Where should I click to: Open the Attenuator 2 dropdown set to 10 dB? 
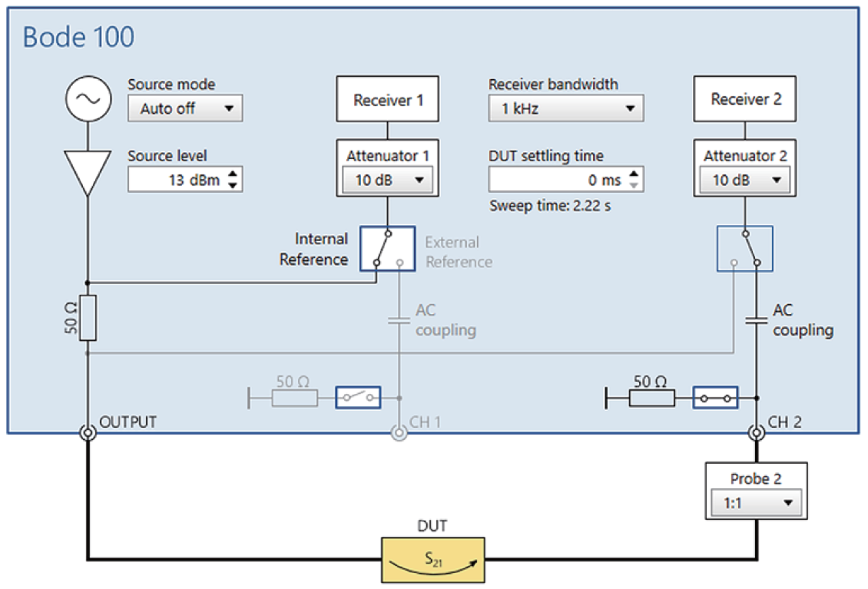pyautogui.click(x=744, y=180)
